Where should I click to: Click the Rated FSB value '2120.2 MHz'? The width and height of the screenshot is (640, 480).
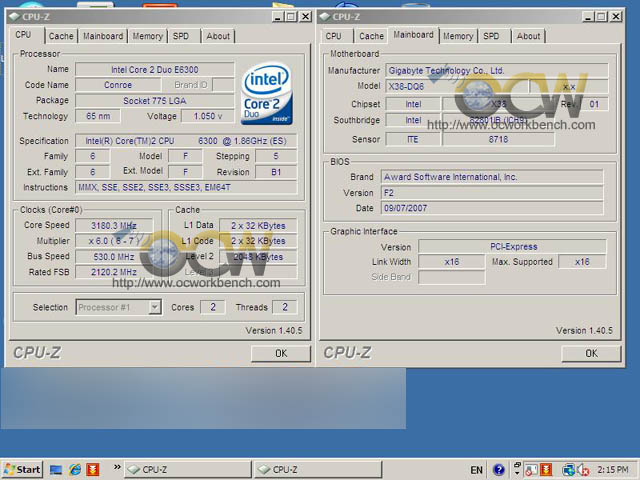114,272
